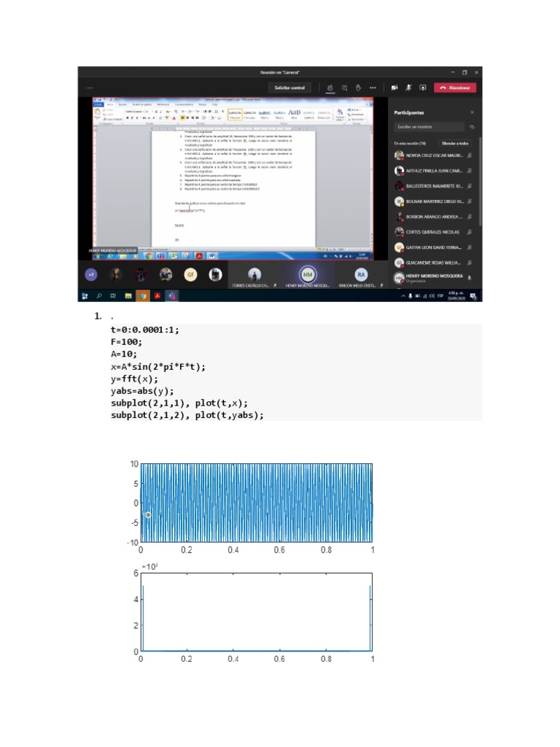Open Windows taskbar search icon

click(99, 296)
